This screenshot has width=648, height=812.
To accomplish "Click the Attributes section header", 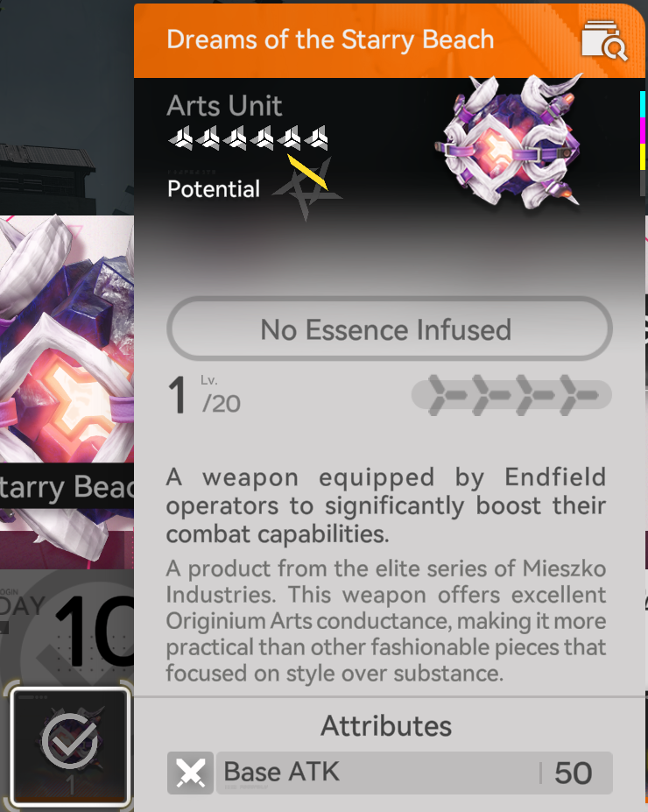I will click(x=386, y=726).
